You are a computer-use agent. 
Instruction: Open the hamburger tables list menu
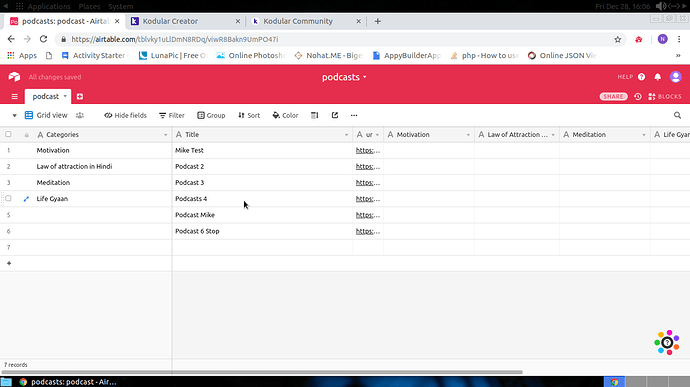point(15,96)
